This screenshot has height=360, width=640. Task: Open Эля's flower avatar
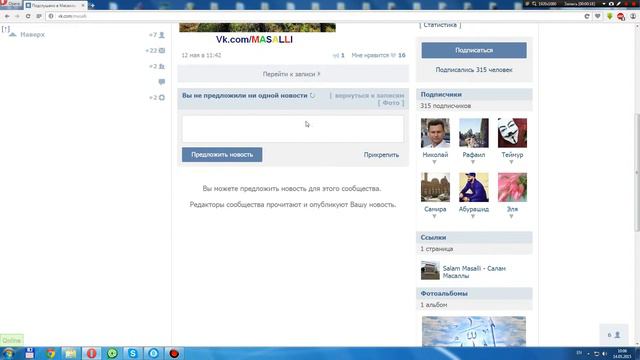pos(512,187)
